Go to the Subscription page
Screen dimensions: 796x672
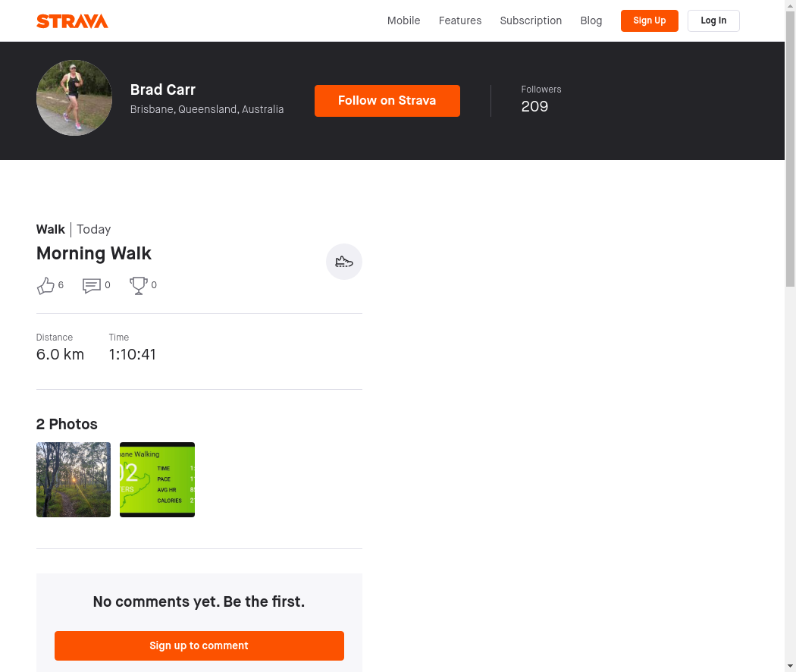pos(531,20)
